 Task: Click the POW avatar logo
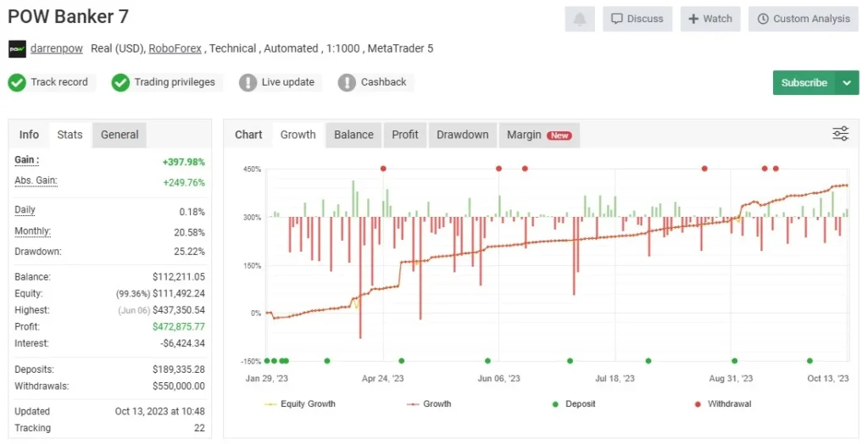click(17, 48)
